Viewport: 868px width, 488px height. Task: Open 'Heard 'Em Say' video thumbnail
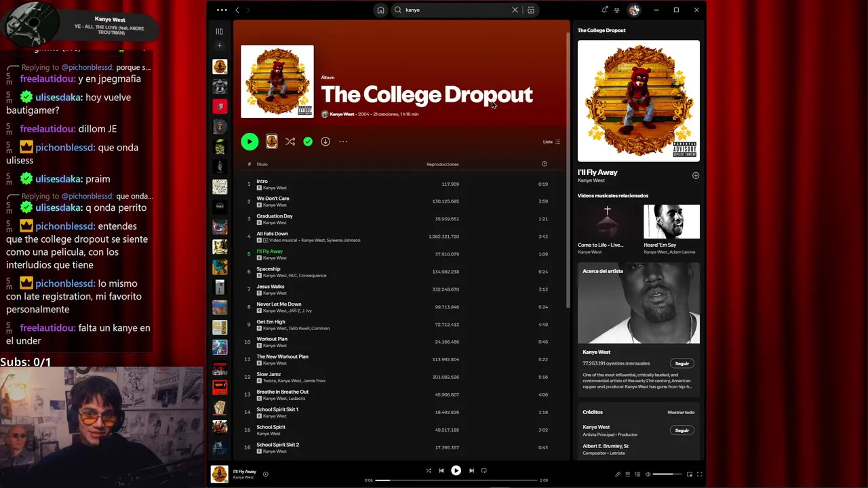pyautogui.click(x=671, y=222)
